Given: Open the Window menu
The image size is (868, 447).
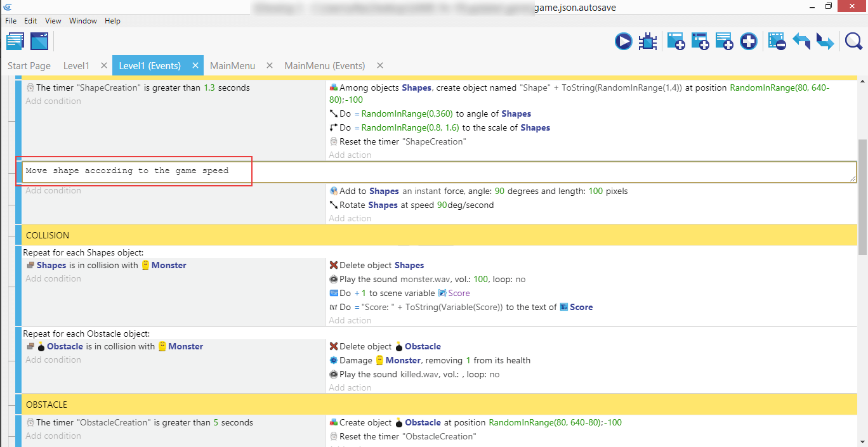Looking at the screenshot, I should 83,21.
